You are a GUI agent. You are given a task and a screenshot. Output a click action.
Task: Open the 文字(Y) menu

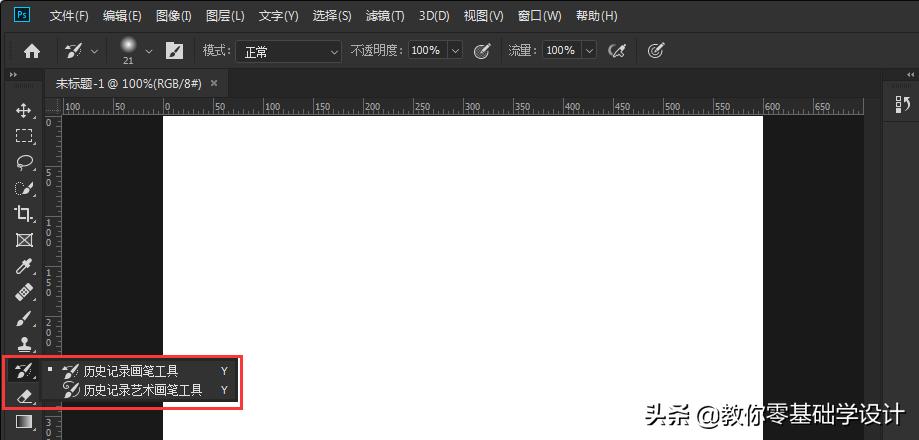point(278,16)
